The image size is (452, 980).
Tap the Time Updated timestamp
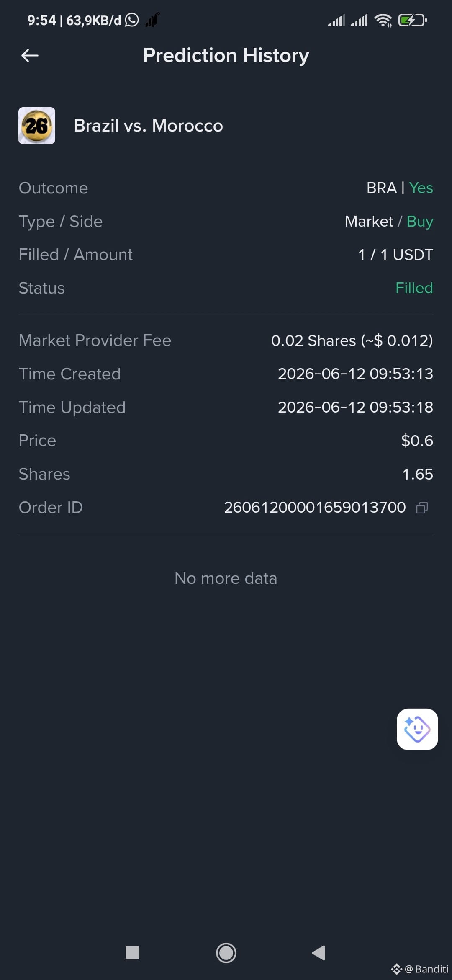(356, 407)
